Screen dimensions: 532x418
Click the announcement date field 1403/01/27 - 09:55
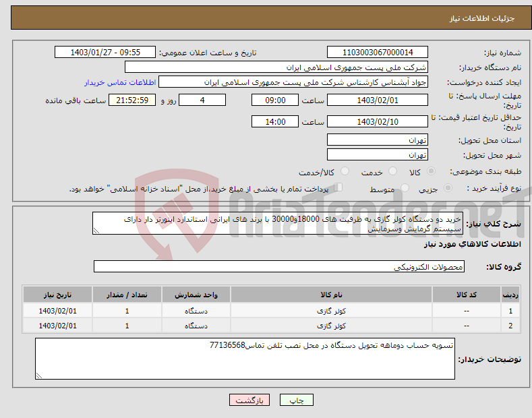[x=105, y=53]
